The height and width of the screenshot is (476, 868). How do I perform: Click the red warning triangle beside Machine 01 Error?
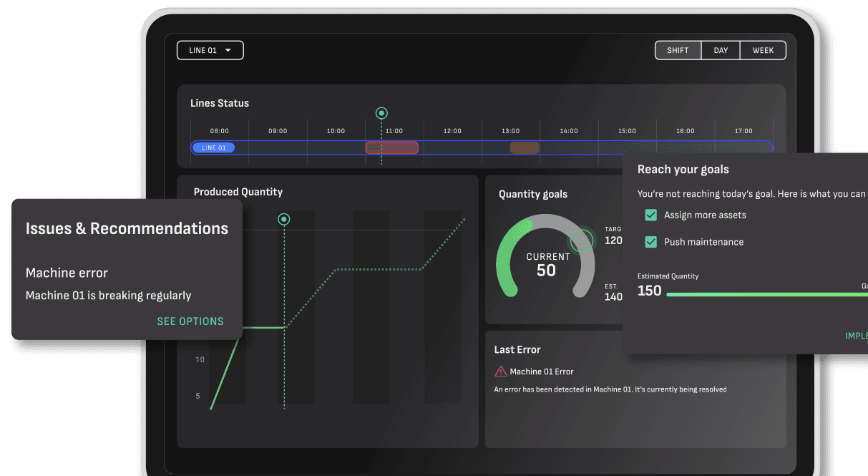500,371
